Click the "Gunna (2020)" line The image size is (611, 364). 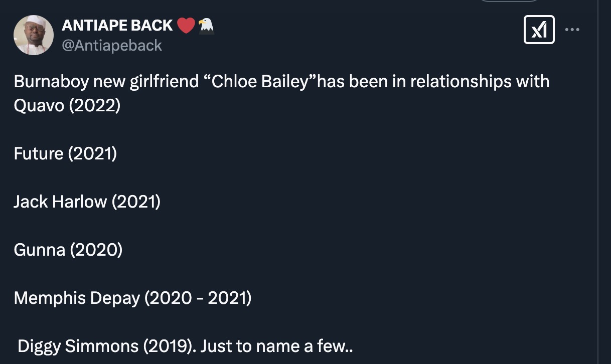(68, 250)
